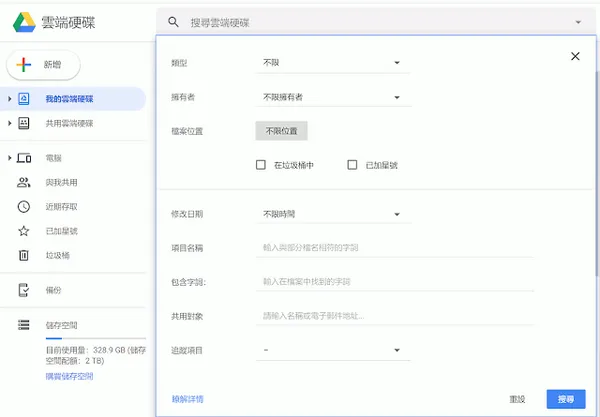This screenshot has width=600, height=417.
Task: Click the Google Drive logo icon
Action: point(25,21)
